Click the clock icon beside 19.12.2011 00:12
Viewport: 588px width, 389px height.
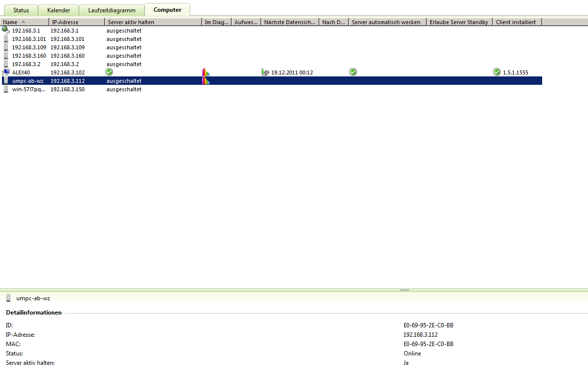point(266,72)
